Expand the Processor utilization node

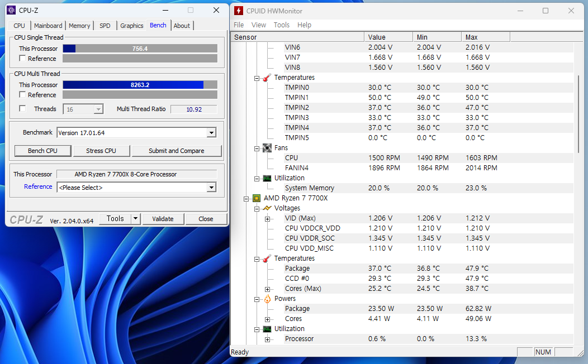coord(267,339)
